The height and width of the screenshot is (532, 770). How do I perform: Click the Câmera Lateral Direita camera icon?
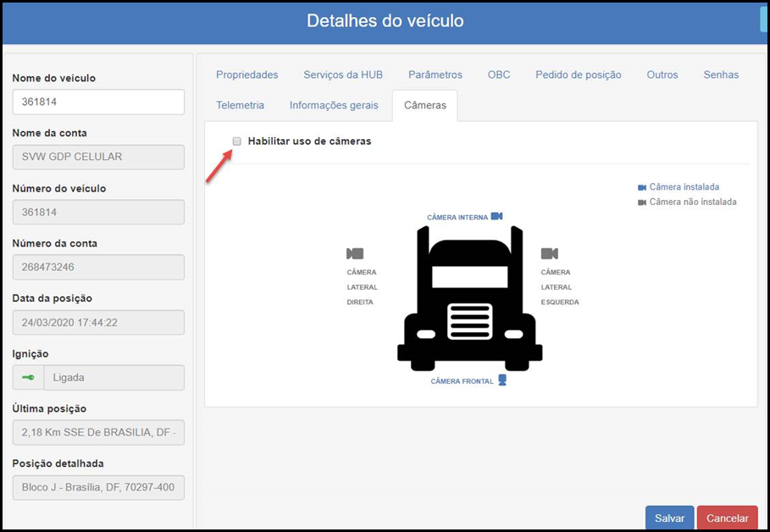pos(355,253)
